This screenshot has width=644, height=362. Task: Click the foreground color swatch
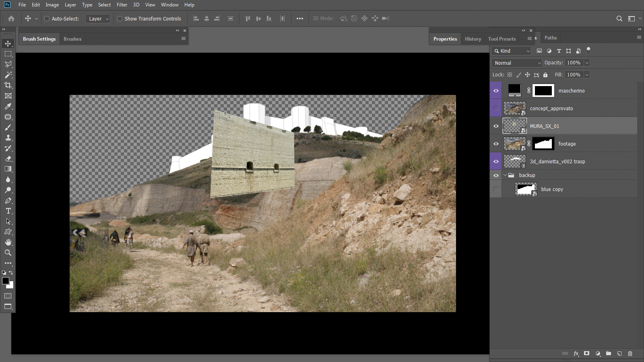[6, 281]
